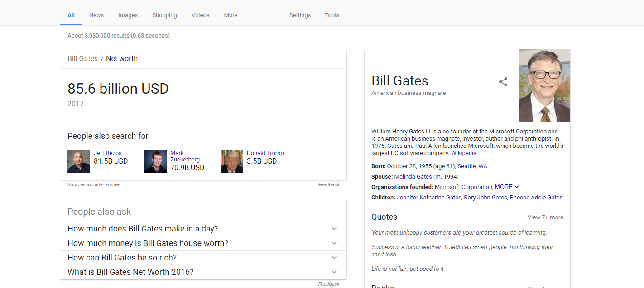Image resolution: width=644 pixels, height=288 pixels.
Task: Click the share icon beside Bill Gates
Action: tap(503, 82)
